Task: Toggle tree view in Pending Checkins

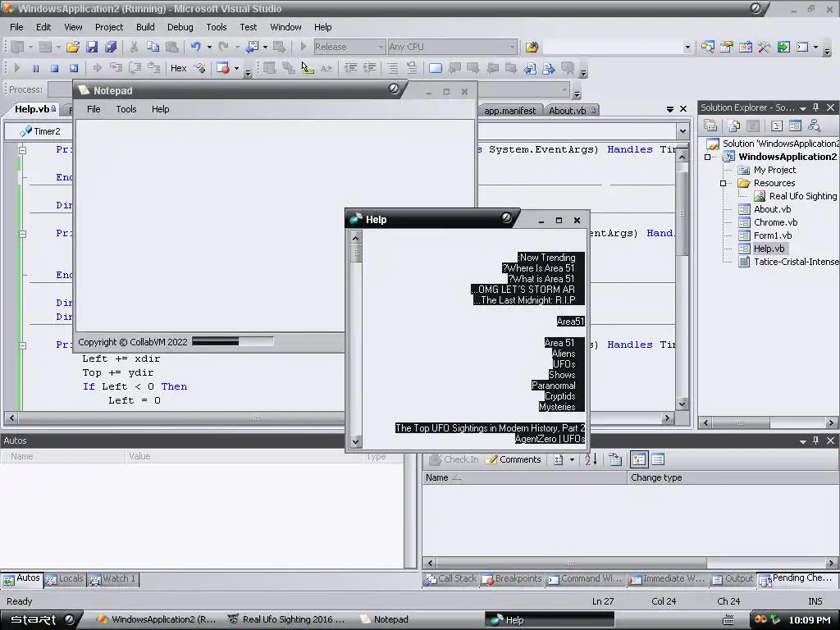Action: (639, 459)
